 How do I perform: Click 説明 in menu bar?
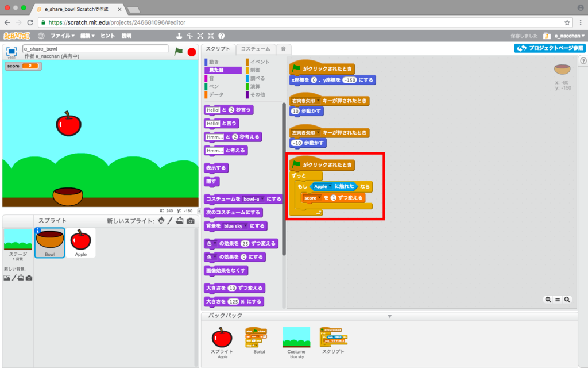pyautogui.click(x=126, y=36)
